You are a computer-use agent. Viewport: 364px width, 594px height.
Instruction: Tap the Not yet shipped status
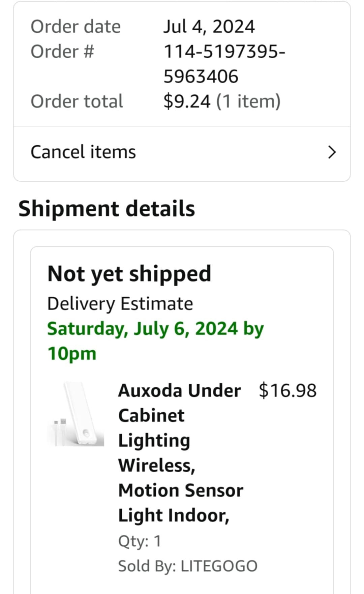[129, 274]
